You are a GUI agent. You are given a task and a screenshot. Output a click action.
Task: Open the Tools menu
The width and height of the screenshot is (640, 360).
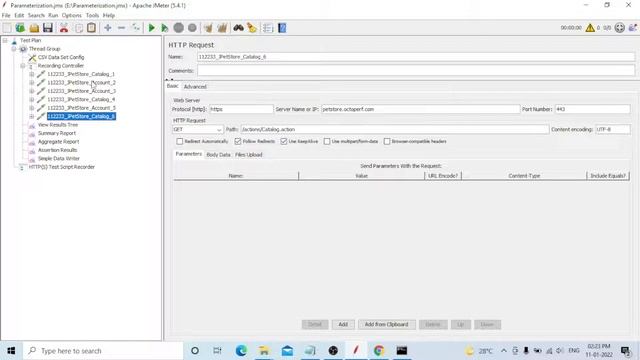(x=92, y=16)
